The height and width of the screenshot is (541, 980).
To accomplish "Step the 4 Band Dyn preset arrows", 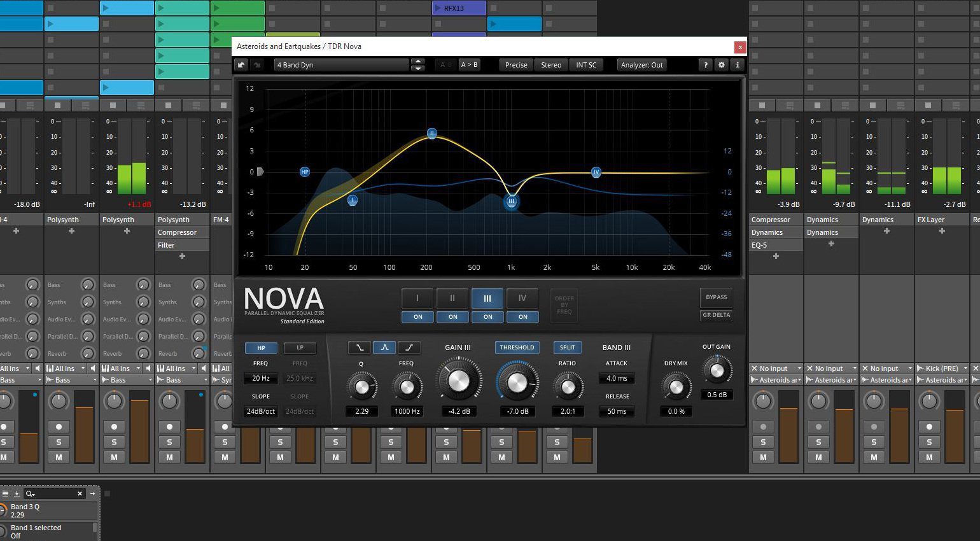I will click(x=418, y=65).
